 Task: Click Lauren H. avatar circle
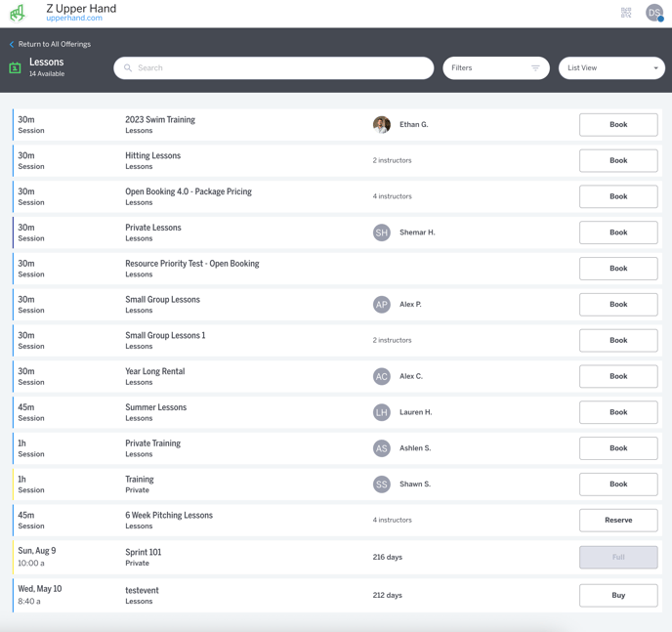382,412
